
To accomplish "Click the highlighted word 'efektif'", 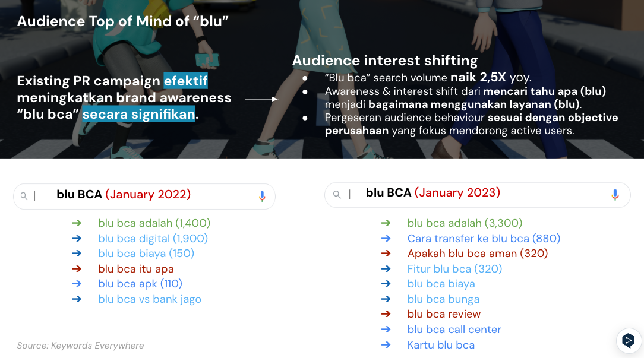I will pos(185,81).
